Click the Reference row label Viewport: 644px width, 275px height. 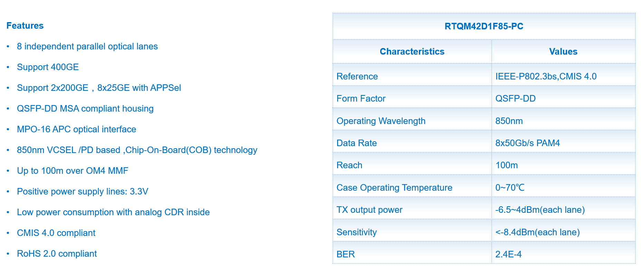pos(357,76)
